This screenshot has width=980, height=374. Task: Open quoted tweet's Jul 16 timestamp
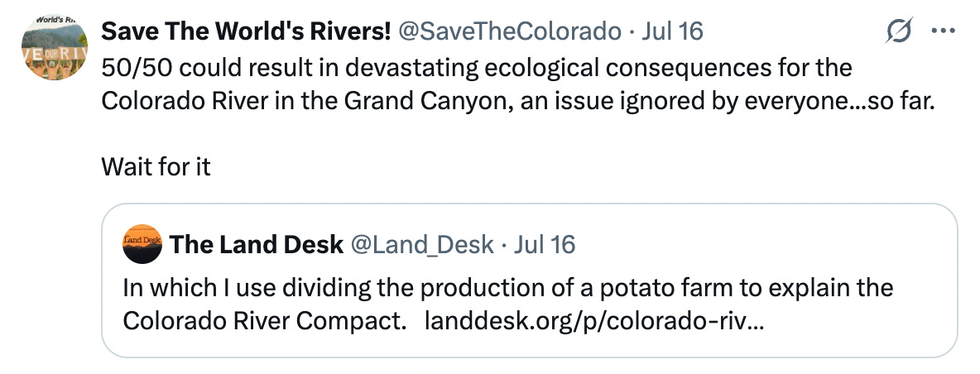click(x=545, y=244)
